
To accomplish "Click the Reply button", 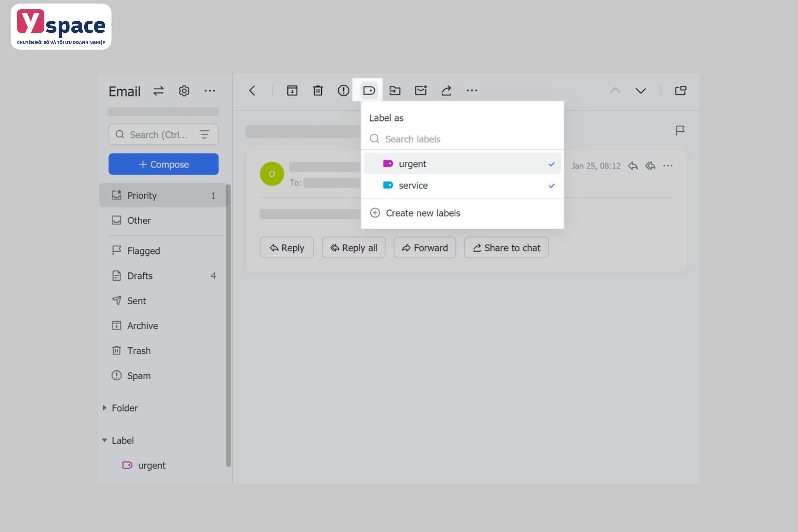I will [x=287, y=248].
